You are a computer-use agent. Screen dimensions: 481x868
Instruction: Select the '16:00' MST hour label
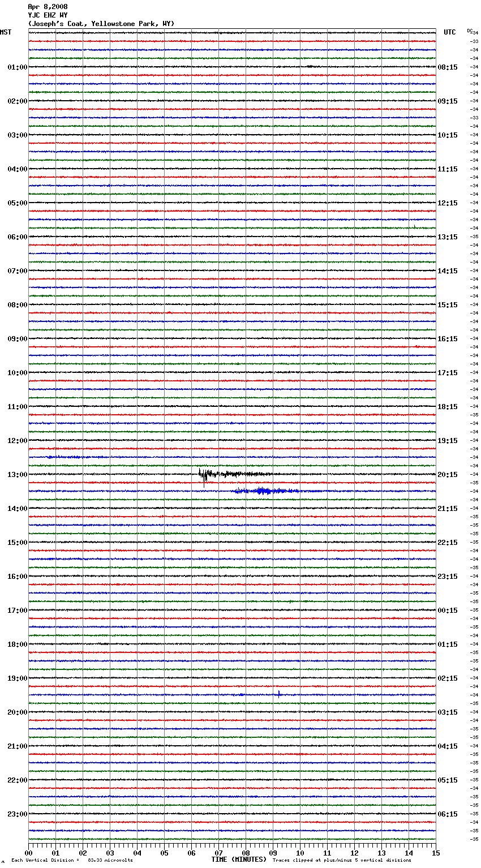point(18,577)
